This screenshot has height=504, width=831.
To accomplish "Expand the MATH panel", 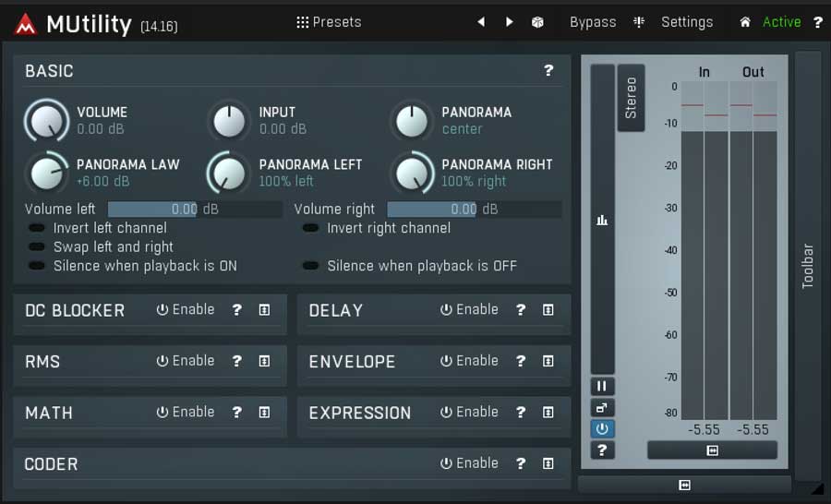I will click(x=264, y=413).
